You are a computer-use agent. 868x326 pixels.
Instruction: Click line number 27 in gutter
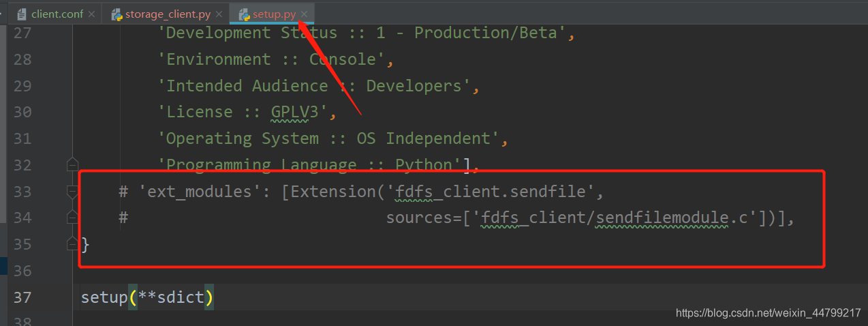tap(22, 33)
